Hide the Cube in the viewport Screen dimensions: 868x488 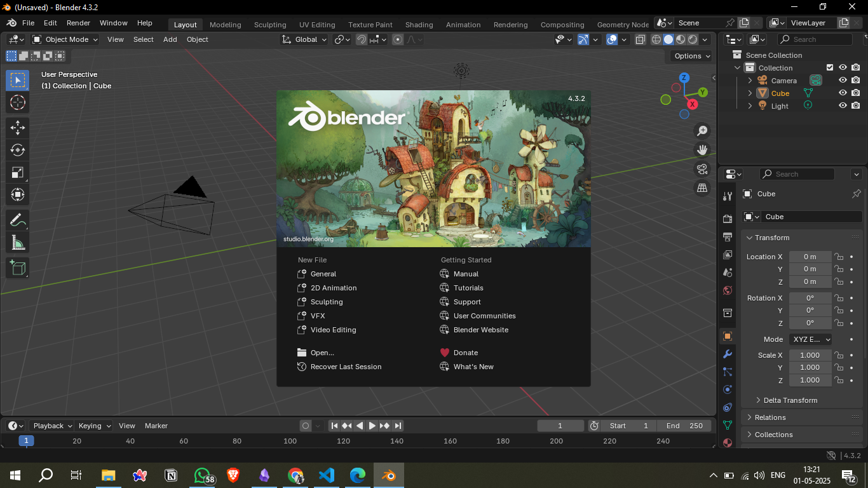pos(843,93)
